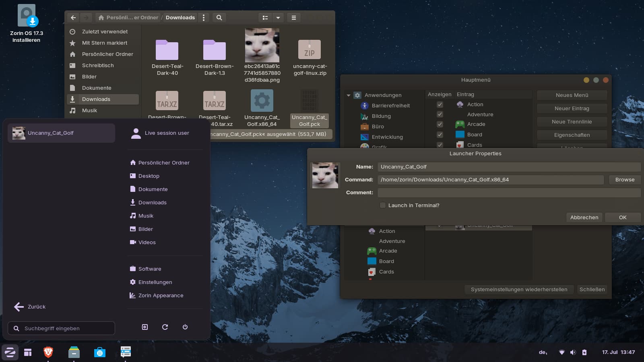Toggle the Arcade entry visibility checkbox
The height and width of the screenshot is (362, 644).
coord(440,125)
